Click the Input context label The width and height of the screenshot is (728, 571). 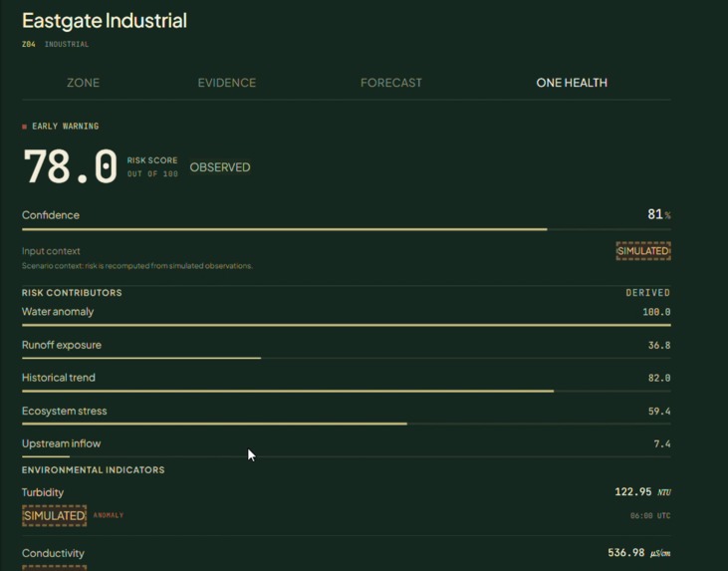(x=51, y=251)
